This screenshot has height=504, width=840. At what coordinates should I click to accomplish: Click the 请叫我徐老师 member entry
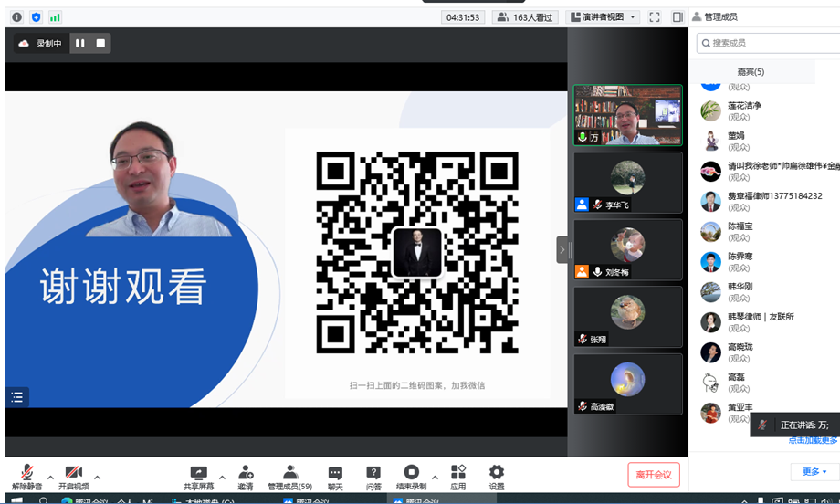pyautogui.click(x=770, y=172)
